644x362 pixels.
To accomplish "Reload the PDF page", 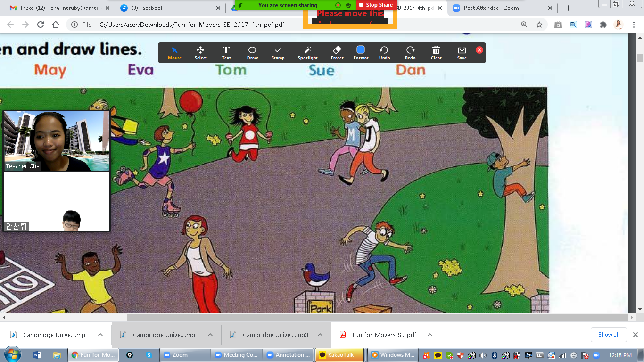I will pyautogui.click(x=41, y=25).
